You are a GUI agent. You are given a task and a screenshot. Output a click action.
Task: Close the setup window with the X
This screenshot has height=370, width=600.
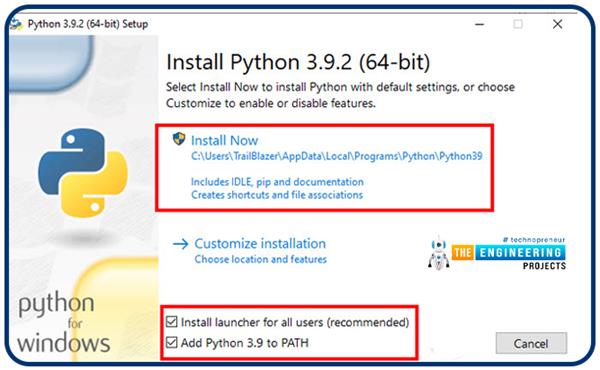(x=558, y=24)
